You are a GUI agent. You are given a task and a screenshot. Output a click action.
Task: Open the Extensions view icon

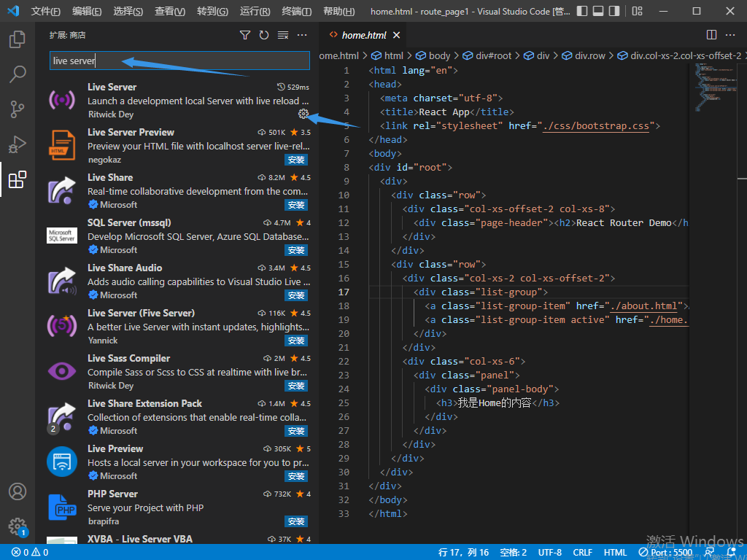click(18, 179)
